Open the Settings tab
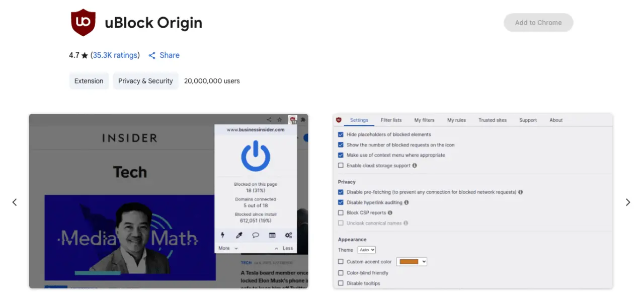Screen dimensions: 644x293 [359, 120]
